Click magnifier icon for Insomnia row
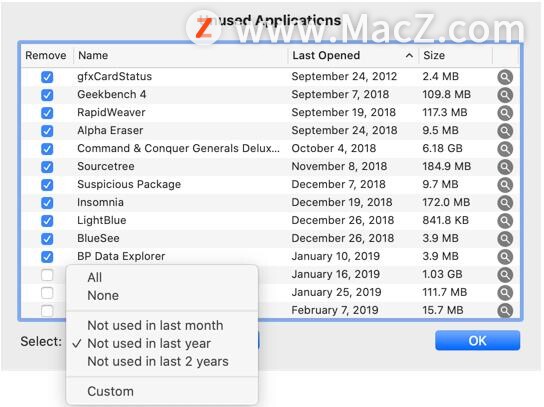Screen dimensions: 544x407 coord(505,203)
